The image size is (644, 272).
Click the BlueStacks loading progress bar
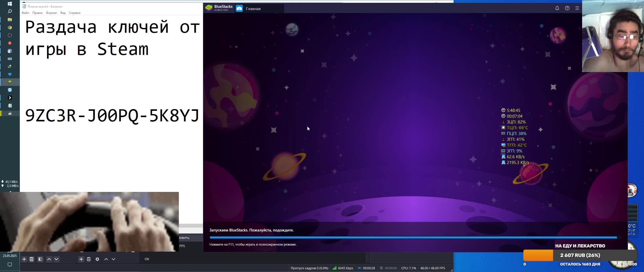(x=413, y=237)
